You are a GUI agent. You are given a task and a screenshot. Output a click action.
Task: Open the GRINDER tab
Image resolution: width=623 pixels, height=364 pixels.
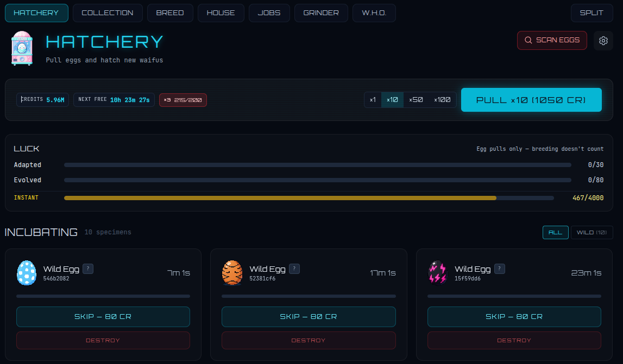pyautogui.click(x=320, y=12)
